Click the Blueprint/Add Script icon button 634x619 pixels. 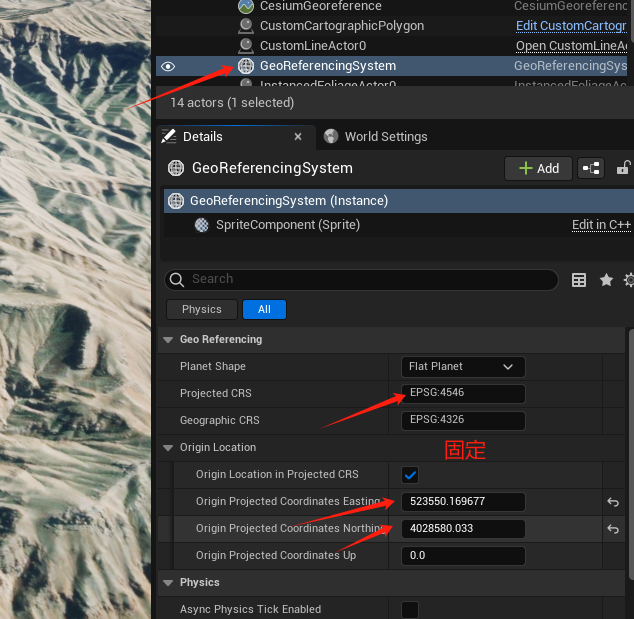pos(591,168)
